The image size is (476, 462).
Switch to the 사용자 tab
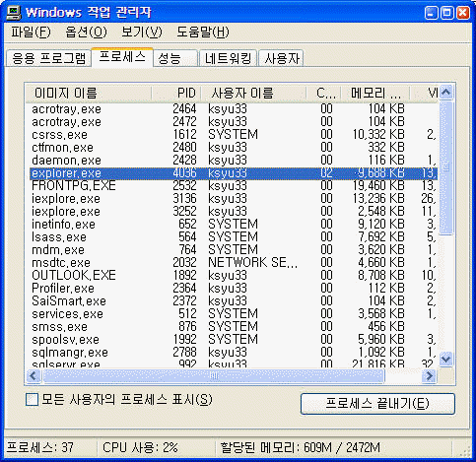[281, 58]
